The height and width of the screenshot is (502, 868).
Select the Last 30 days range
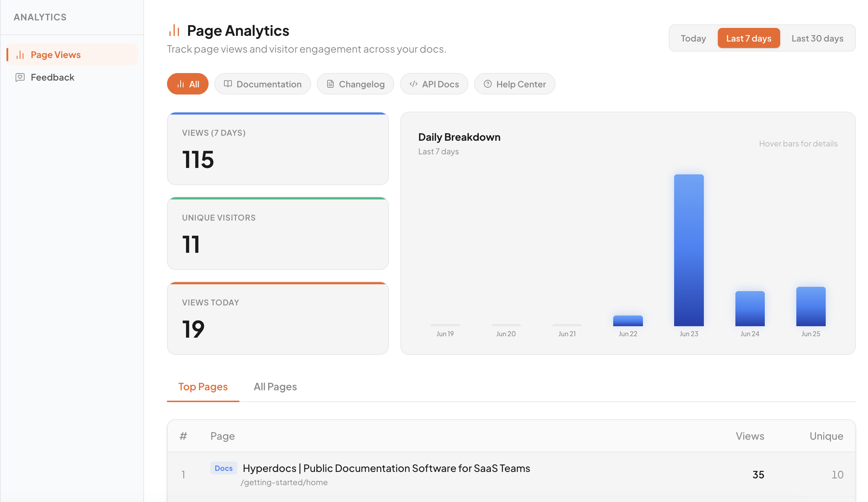817,38
